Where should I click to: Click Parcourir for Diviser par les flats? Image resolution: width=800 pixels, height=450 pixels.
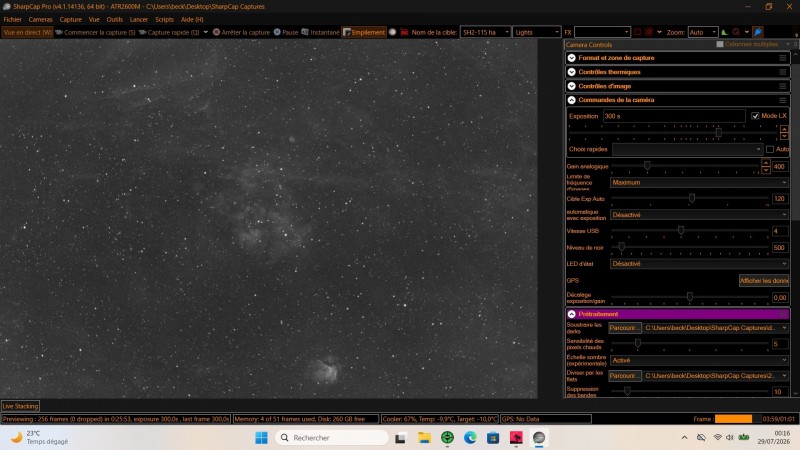pyautogui.click(x=624, y=376)
